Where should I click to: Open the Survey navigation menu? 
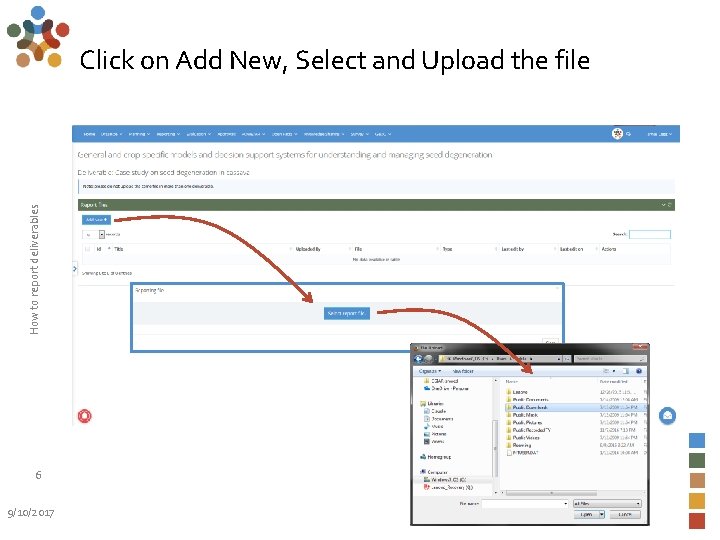coord(360,134)
